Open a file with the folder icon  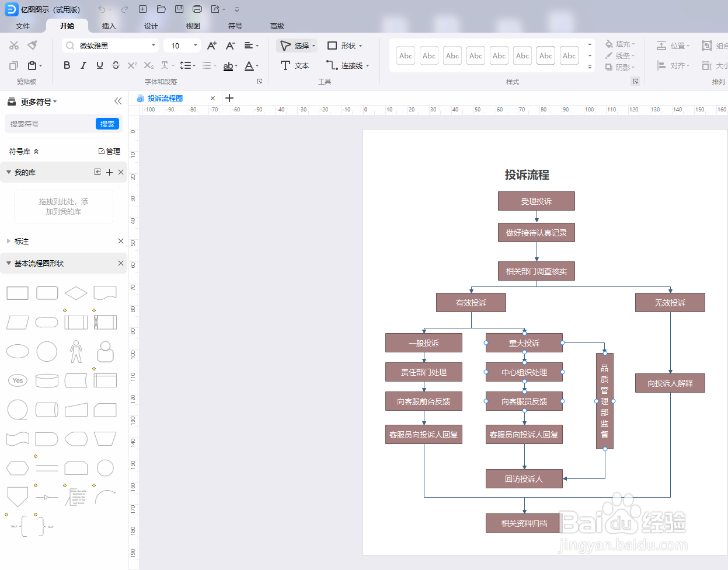pos(161,9)
